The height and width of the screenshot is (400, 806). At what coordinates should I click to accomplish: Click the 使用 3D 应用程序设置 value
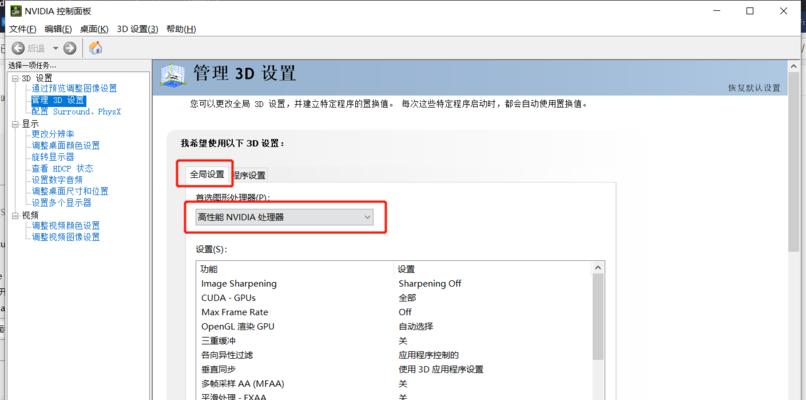[441, 370]
